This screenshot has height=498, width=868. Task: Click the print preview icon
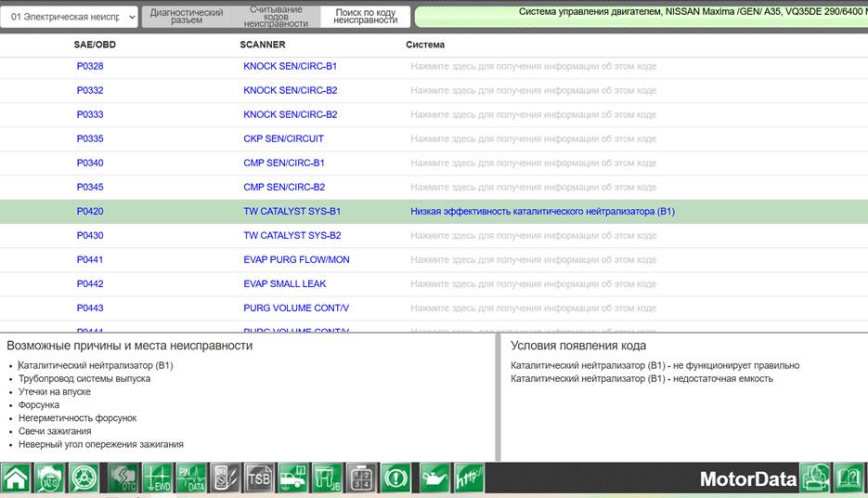tap(815, 478)
